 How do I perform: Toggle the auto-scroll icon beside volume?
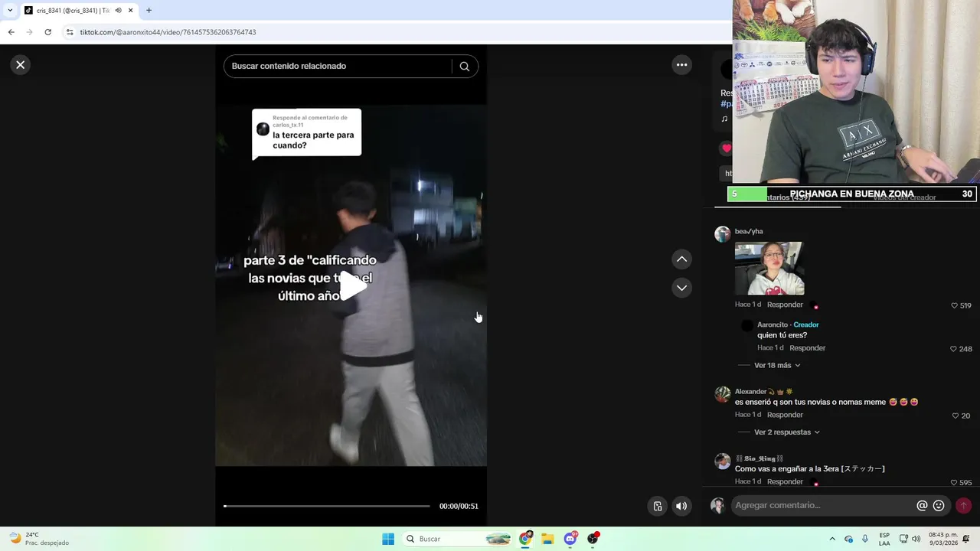pos(657,506)
